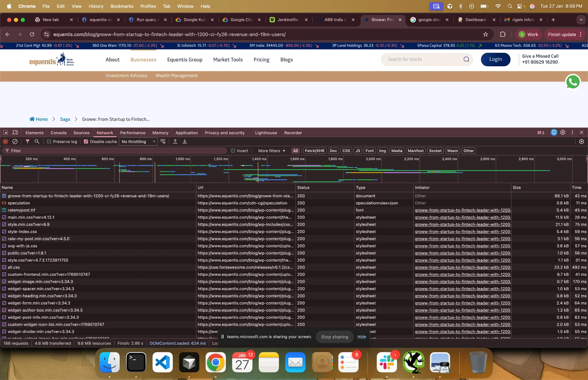Switch to the Console tab
The width and height of the screenshot is (588, 380).
(x=59, y=133)
